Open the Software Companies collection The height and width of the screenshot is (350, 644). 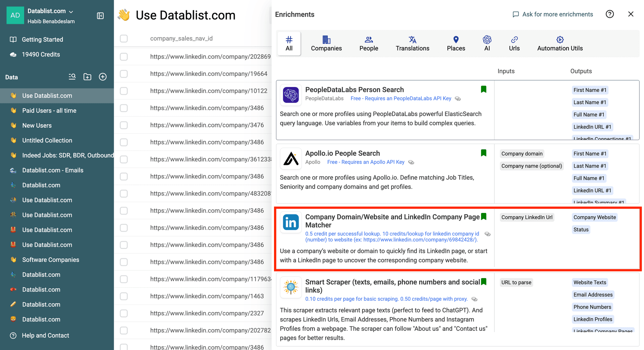(51, 259)
